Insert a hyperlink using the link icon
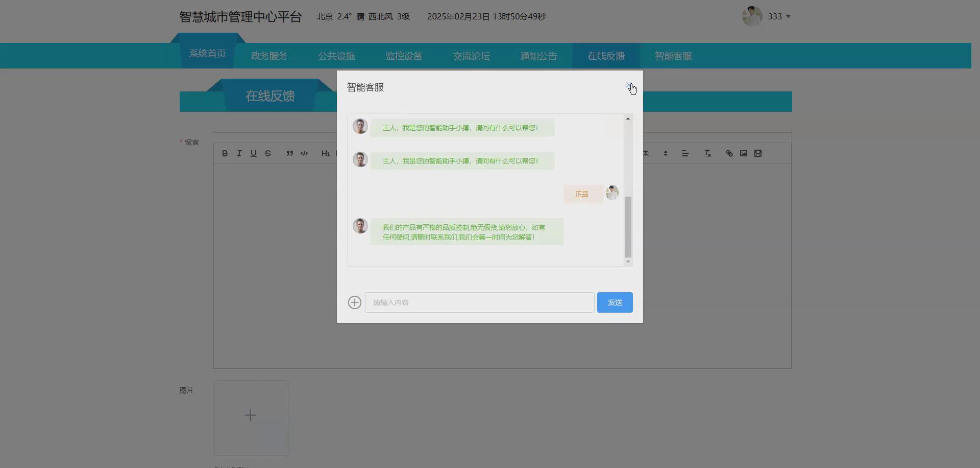980x468 pixels. point(729,153)
